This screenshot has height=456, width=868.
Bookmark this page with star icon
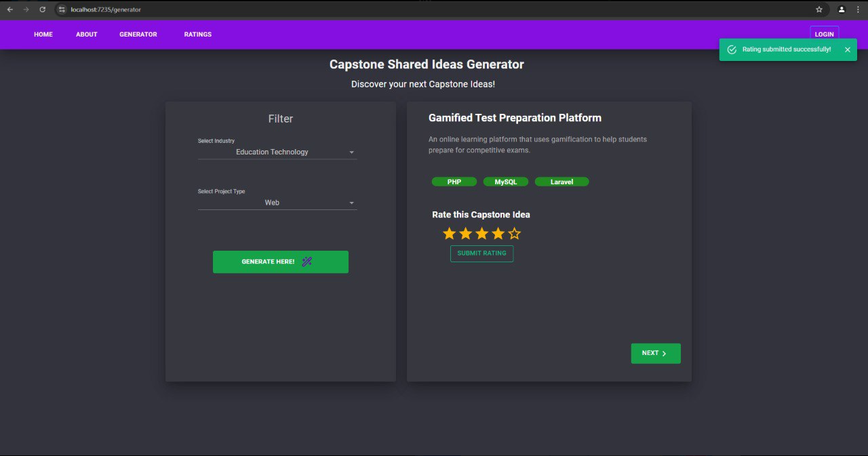tap(819, 9)
